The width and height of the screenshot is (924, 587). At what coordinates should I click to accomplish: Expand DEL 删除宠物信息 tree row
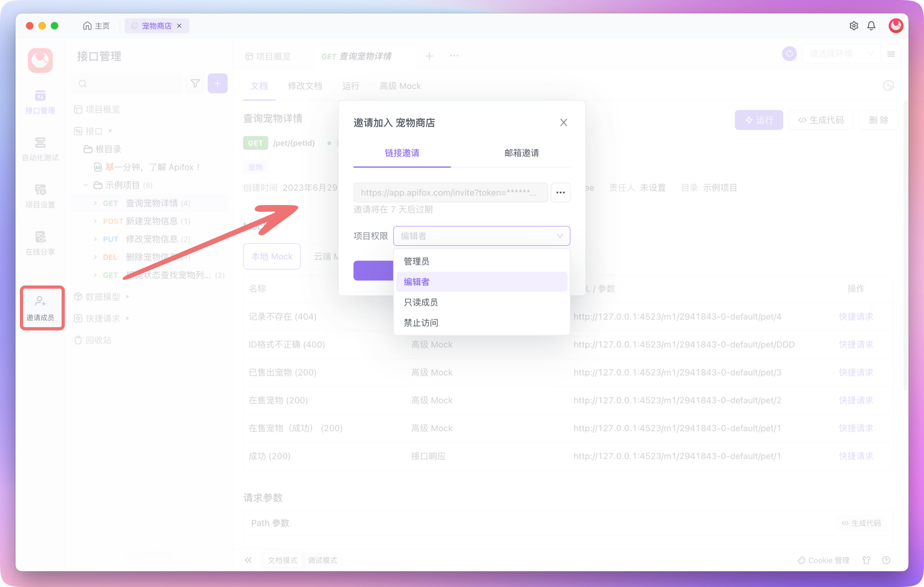[x=95, y=257]
